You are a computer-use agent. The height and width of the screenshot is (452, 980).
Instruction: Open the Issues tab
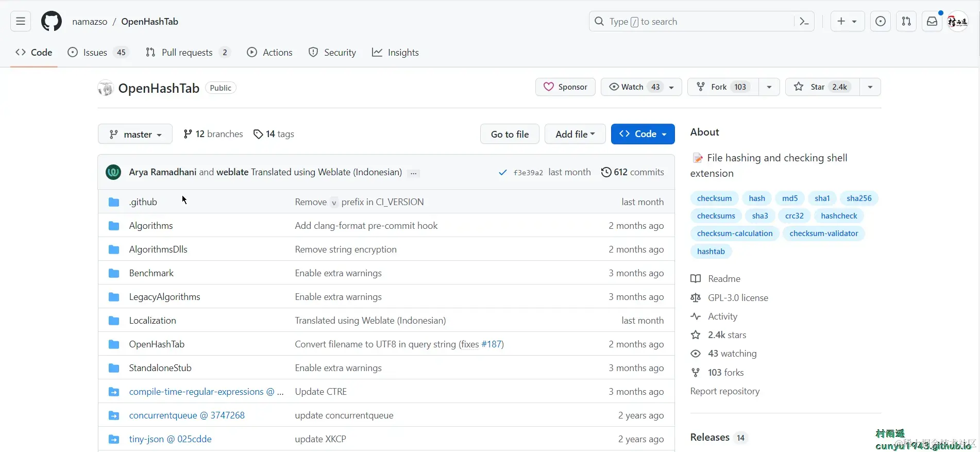click(x=98, y=53)
